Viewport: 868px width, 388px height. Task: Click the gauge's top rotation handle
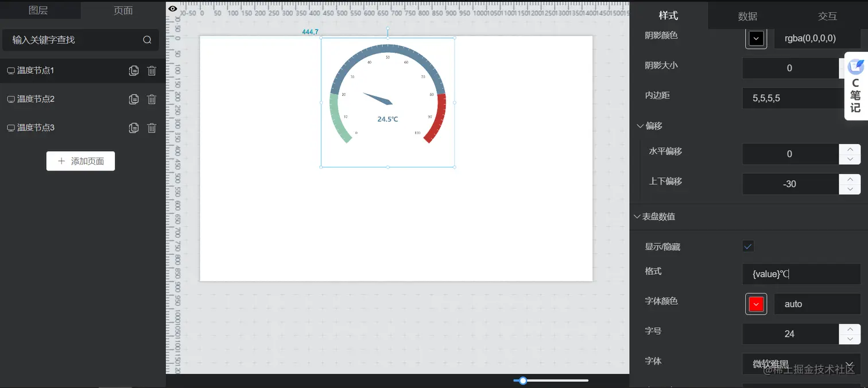coord(387,28)
